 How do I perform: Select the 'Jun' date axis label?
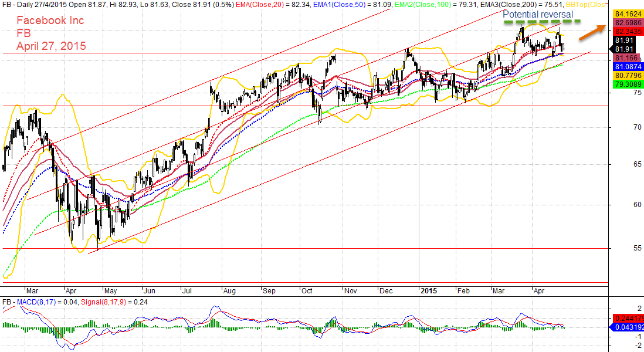tap(149, 291)
